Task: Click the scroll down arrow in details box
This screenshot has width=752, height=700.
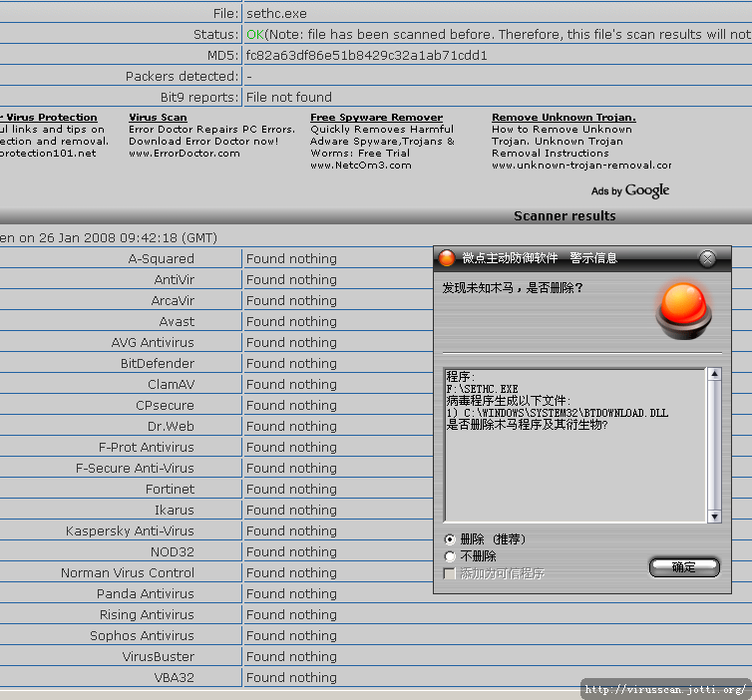Action: point(713,517)
